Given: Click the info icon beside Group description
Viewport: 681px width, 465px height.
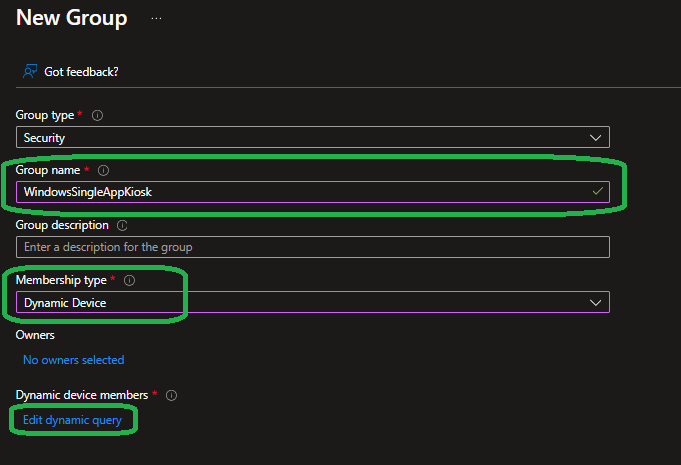Looking at the screenshot, I should pyautogui.click(x=122, y=226).
